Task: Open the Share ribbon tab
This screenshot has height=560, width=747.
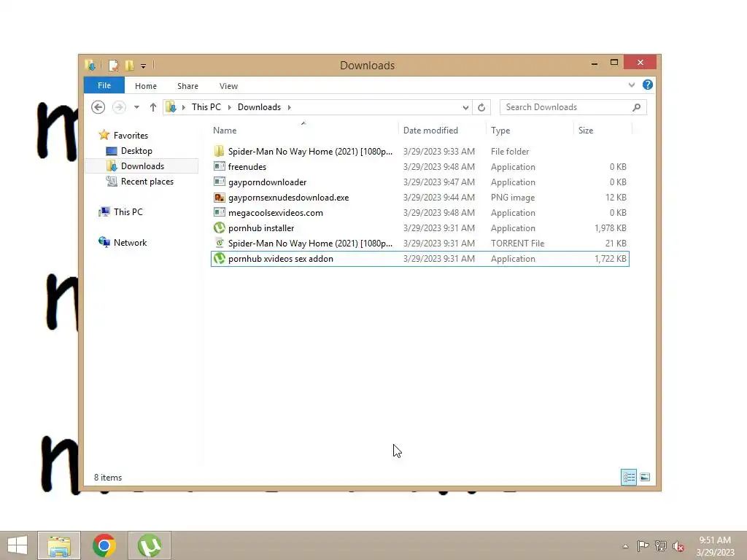Action: (x=187, y=86)
